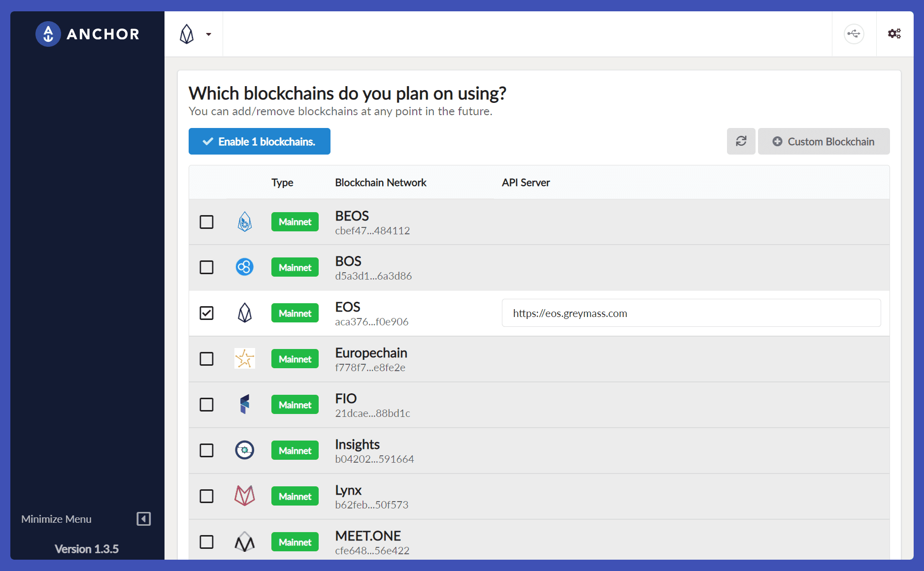This screenshot has height=571, width=924.
Task: Check the BEOS blockchain checkbox
Action: click(206, 222)
